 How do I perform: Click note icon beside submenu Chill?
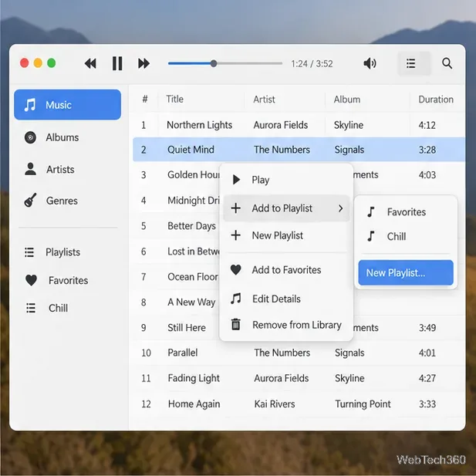(x=371, y=236)
